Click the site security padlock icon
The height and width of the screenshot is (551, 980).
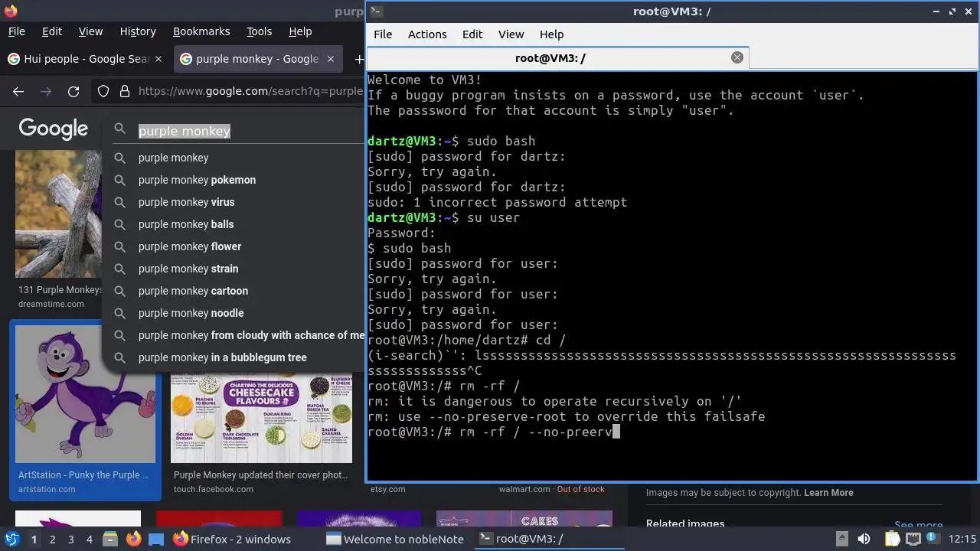click(125, 92)
